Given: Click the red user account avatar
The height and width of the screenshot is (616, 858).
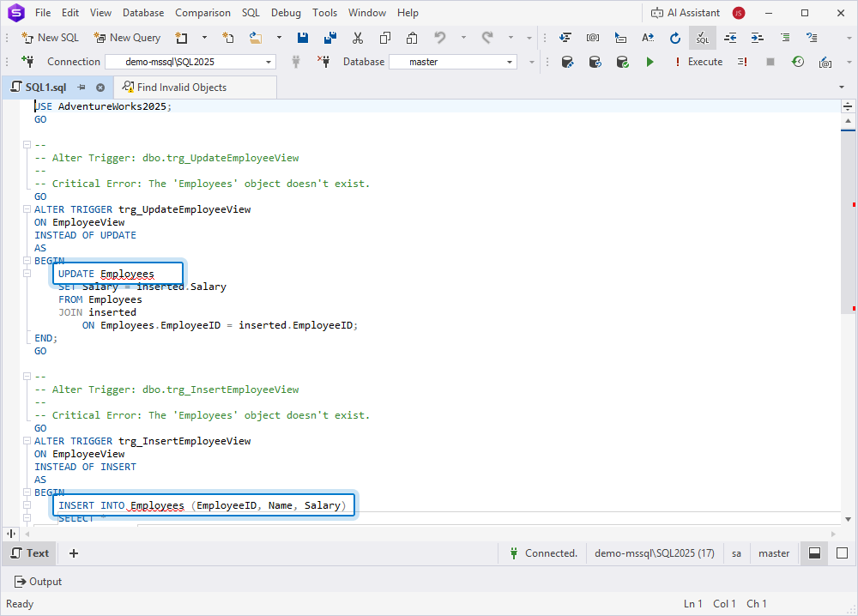Looking at the screenshot, I should pos(739,13).
